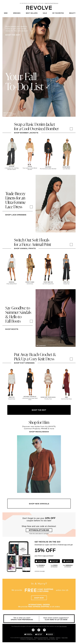
Task: Tick the checkbox beside Cool Oversized Bomber
Action: (x=71, y=129)
